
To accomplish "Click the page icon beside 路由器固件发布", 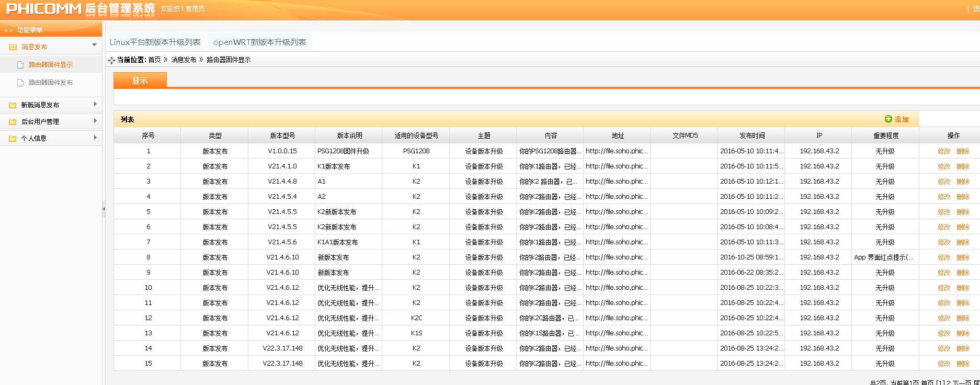I will point(20,83).
